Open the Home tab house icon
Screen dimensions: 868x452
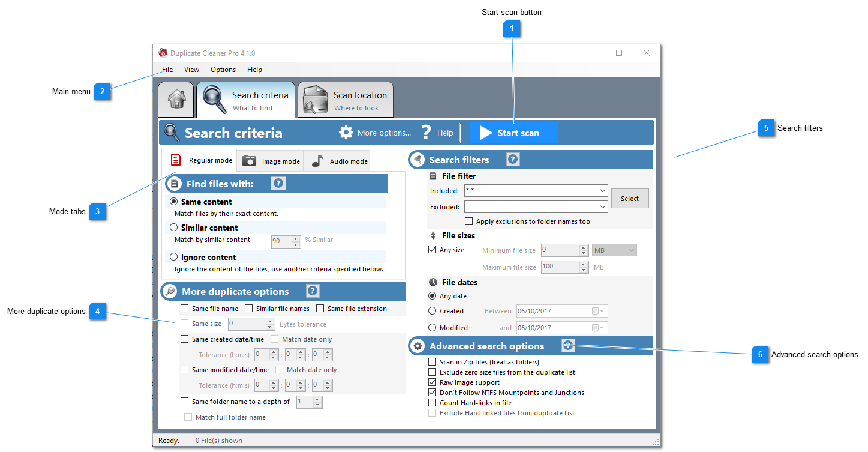(176, 100)
